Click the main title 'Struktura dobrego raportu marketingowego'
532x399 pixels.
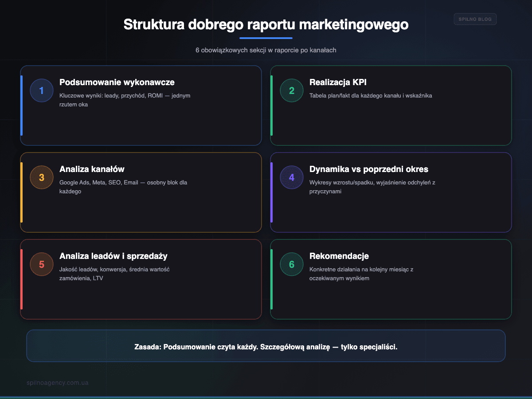266,24
